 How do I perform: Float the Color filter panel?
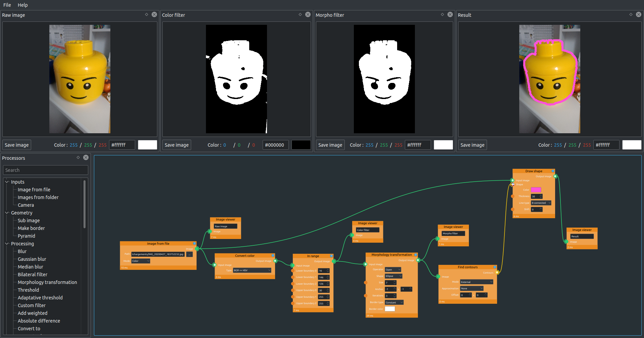(300, 14)
